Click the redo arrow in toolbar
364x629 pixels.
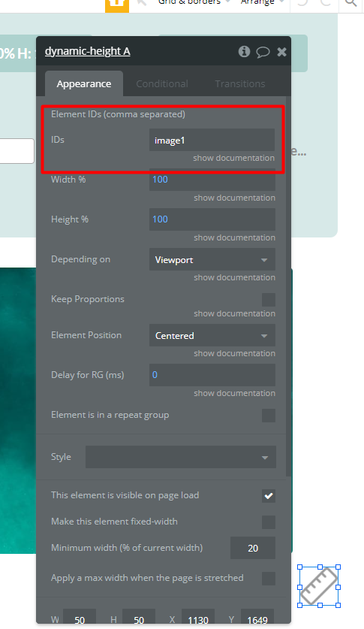[x=326, y=3]
